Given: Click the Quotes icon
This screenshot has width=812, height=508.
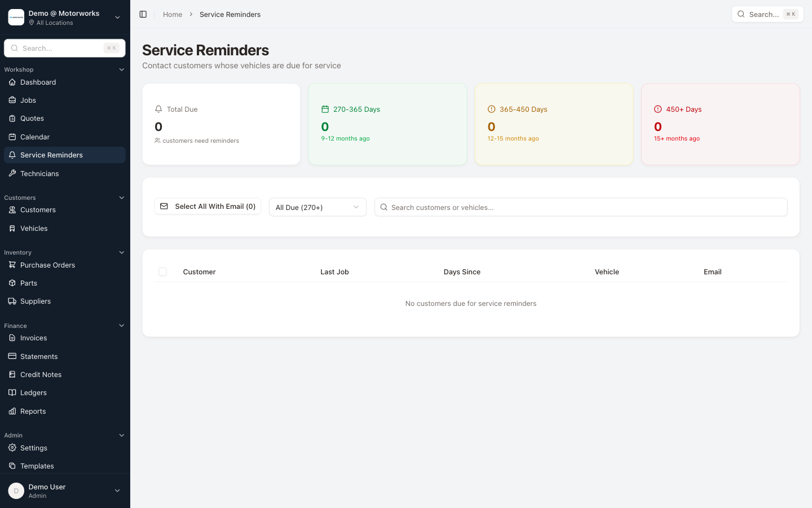Looking at the screenshot, I should pyautogui.click(x=12, y=118).
